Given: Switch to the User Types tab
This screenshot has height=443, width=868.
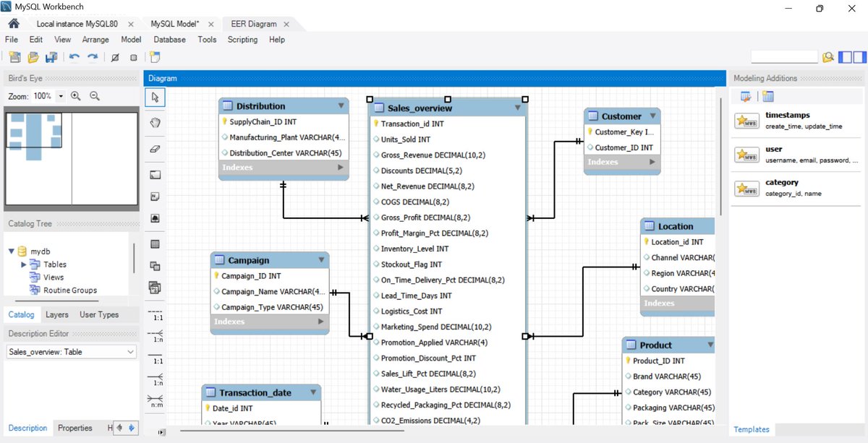Looking at the screenshot, I should tap(99, 314).
